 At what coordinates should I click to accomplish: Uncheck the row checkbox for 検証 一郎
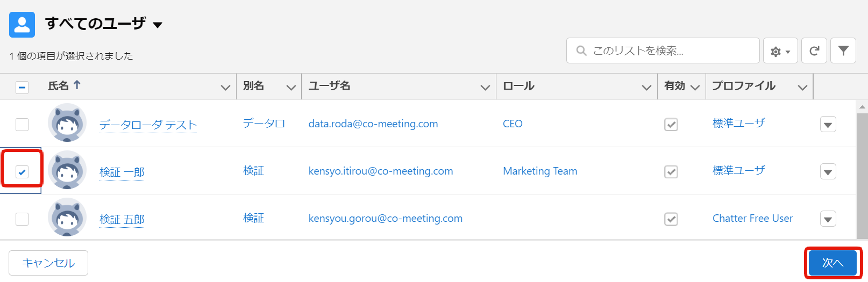[x=22, y=172]
